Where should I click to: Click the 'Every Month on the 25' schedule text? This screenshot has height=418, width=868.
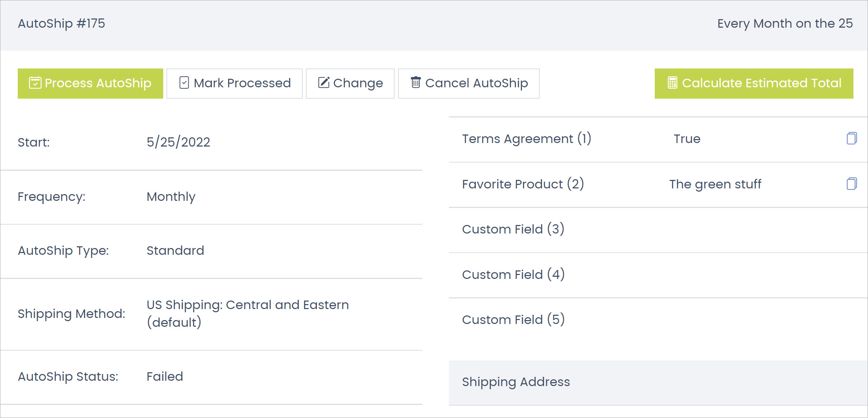coord(785,23)
